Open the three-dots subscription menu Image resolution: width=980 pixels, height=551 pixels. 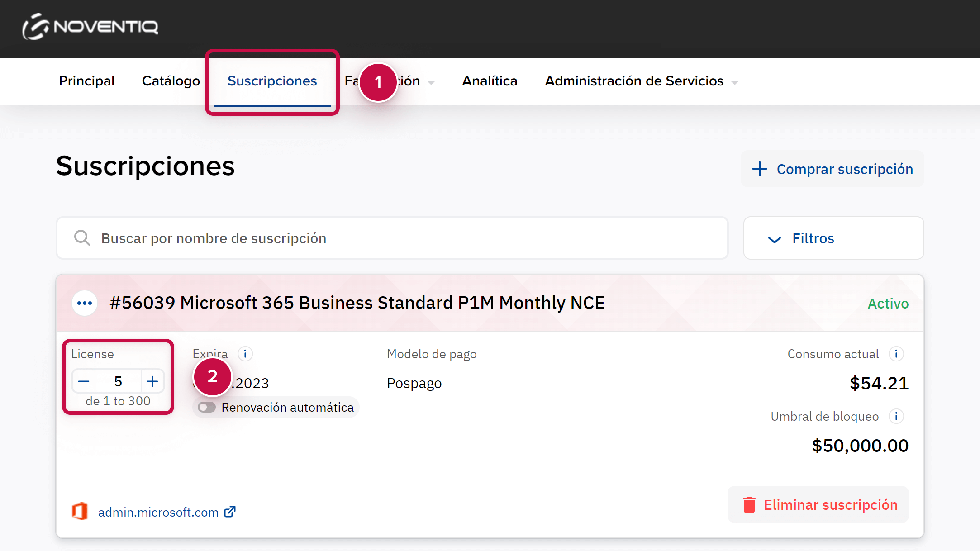coord(85,303)
